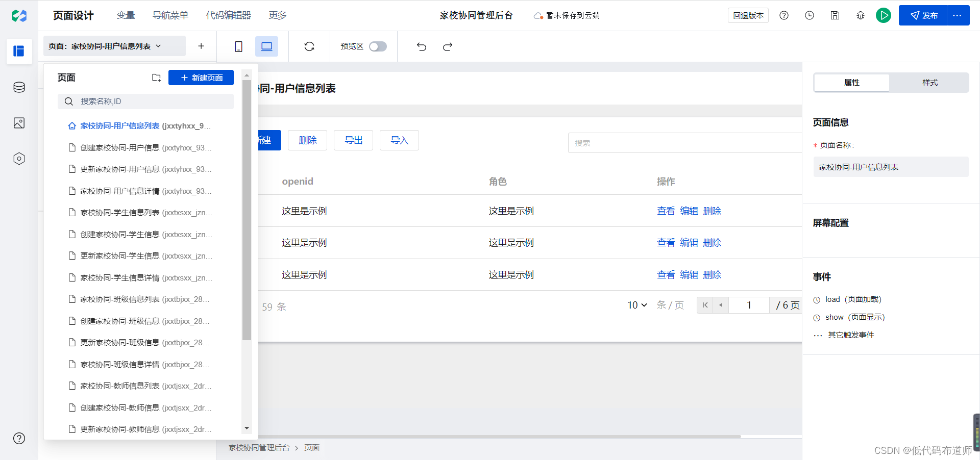Open history clock icon in header
This screenshot has height=460, width=980.
pos(810,15)
